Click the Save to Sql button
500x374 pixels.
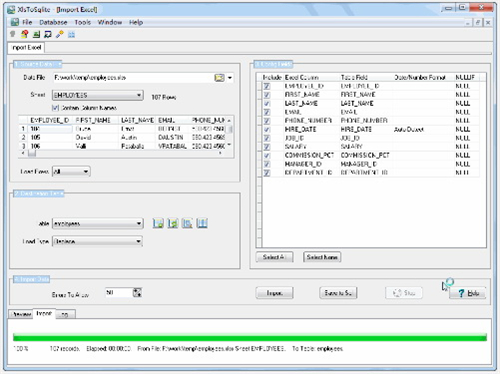pos(338,293)
